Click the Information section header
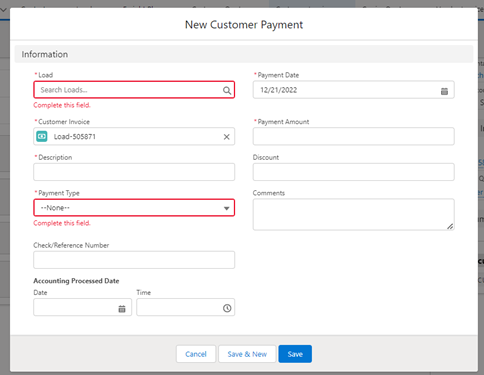 point(244,54)
